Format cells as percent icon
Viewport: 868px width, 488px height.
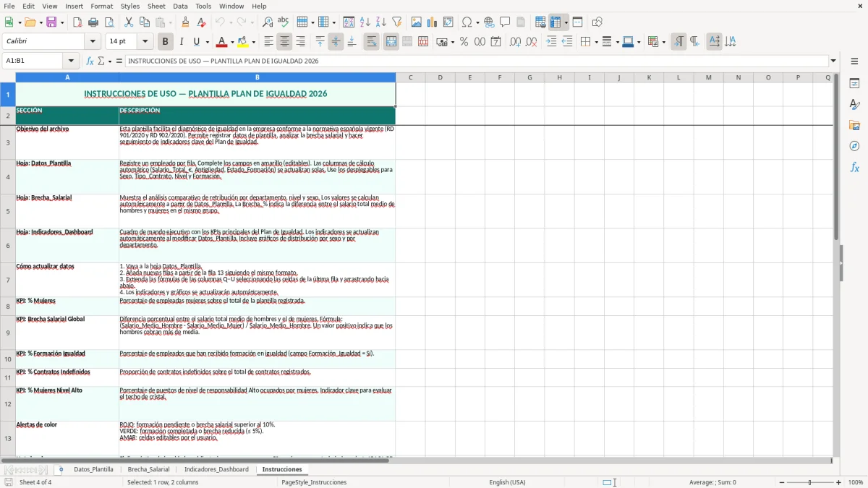point(464,42)
